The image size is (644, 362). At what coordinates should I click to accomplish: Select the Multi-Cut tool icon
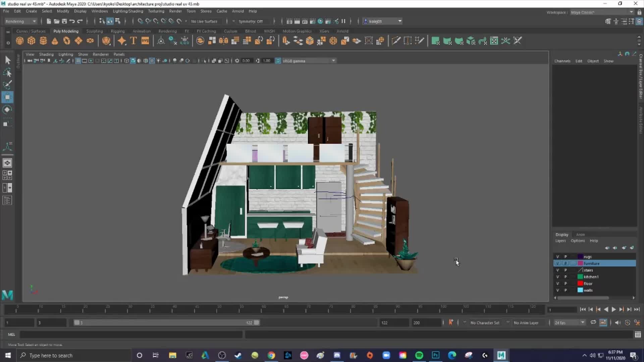point(396,40)
